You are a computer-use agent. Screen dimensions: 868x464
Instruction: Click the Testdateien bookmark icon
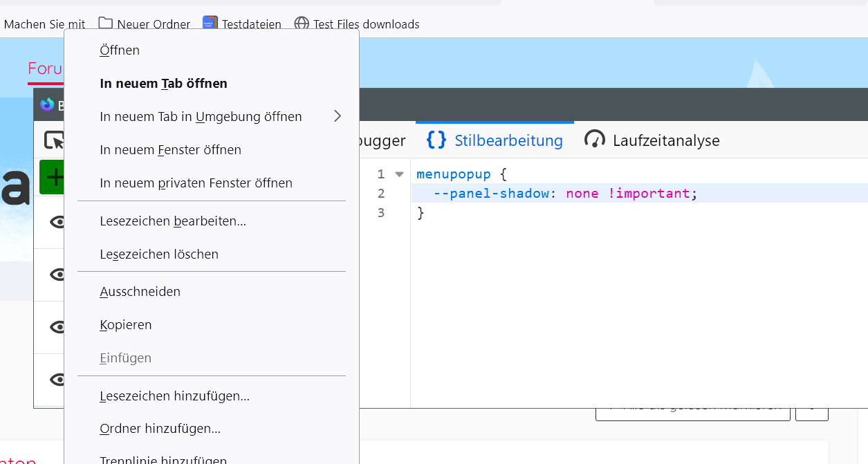210,24
